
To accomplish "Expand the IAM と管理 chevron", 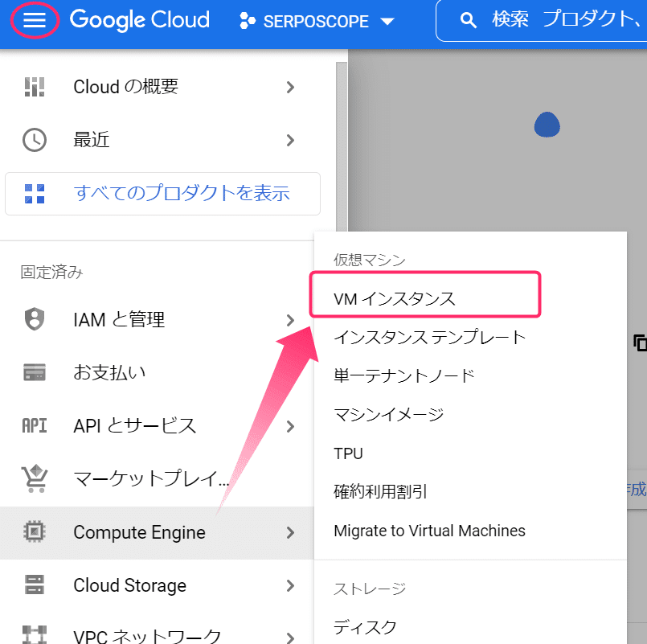I will point(290,320).
